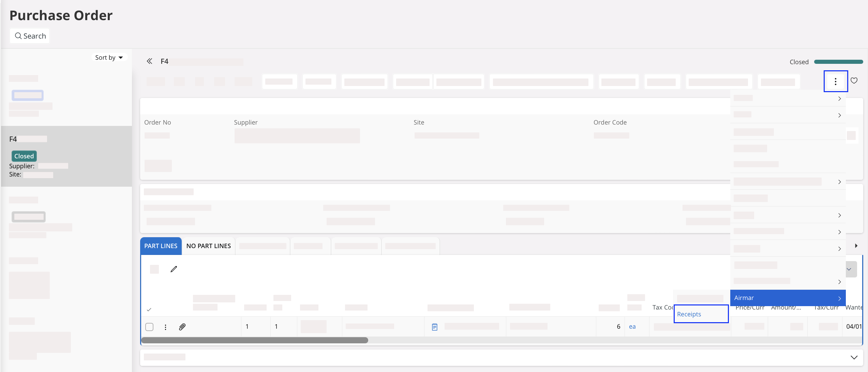Open the Sort by dropdown

click(109, 57)
